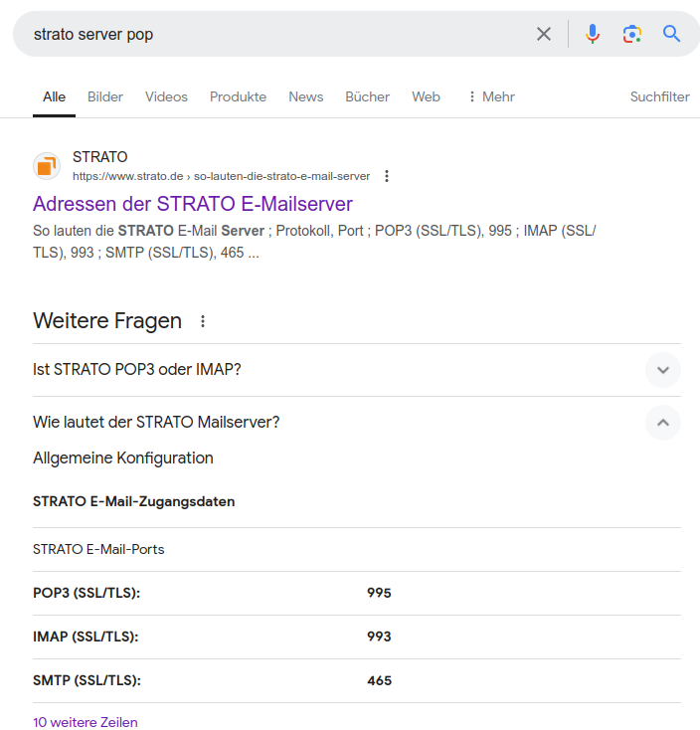700x730 pixels.
Task: Collapse 'Wie lautet der STRATO Mailserver?' question
Action: pos(662,423)
